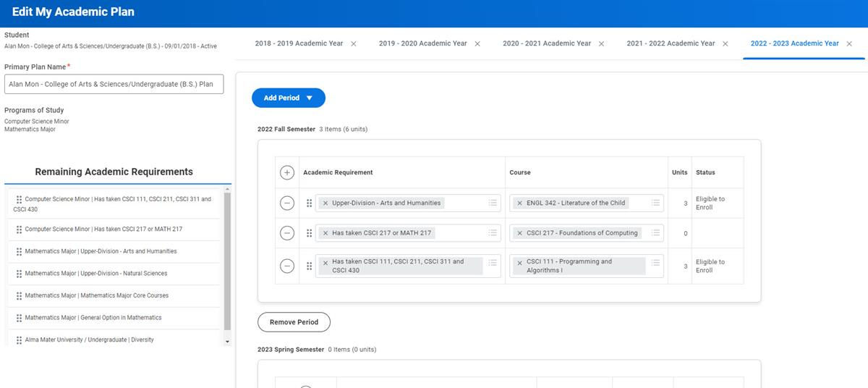Open the prompt list for the ENGL 342 course field
Screen dimensions: 868x388
tap(655, 203)
